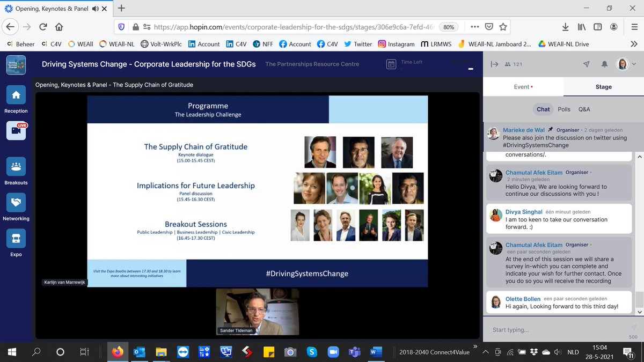Open the Networking handshake icon
The height and width of the screenshot is (362, 644).
pos(16,203)
